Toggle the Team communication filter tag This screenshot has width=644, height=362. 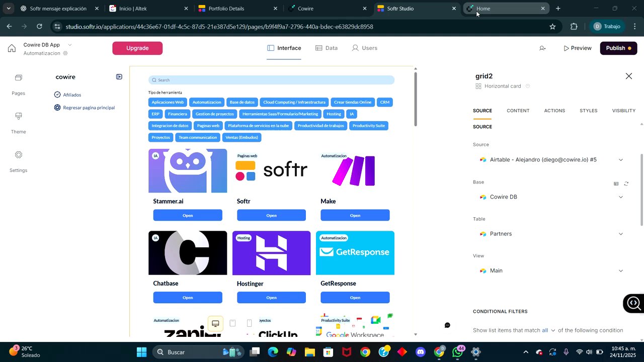point(198,137)
